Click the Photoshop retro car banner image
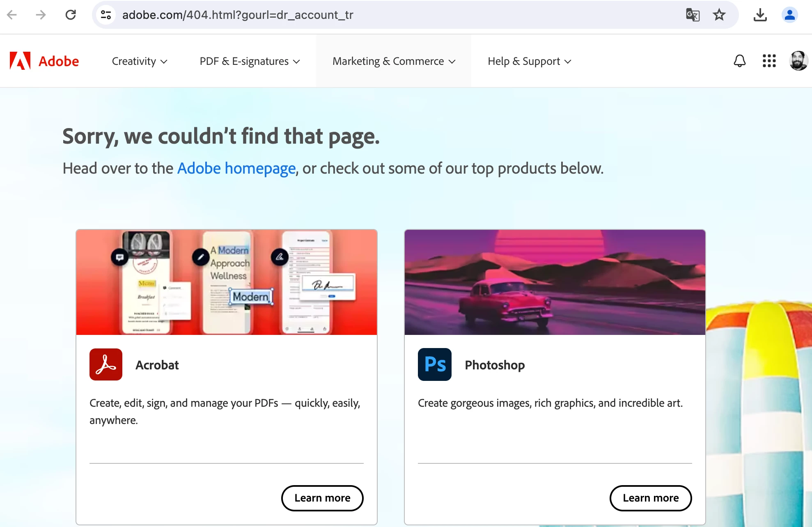 555,282
